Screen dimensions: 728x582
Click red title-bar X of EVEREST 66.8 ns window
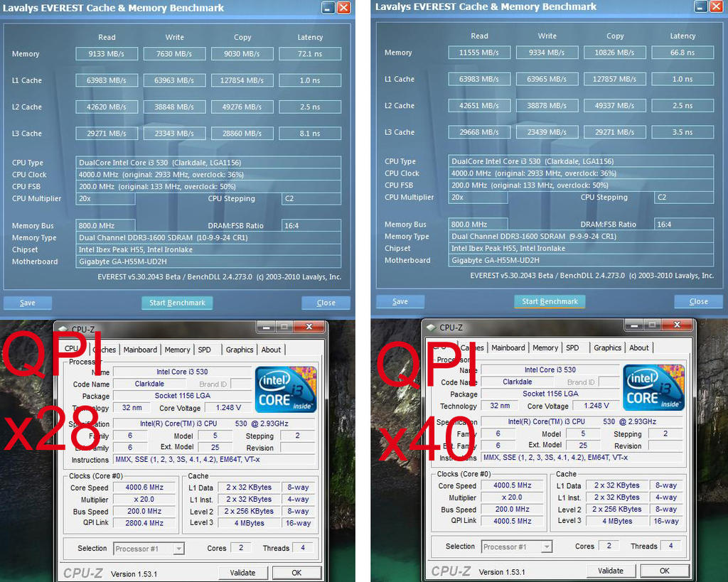(717, 6)
